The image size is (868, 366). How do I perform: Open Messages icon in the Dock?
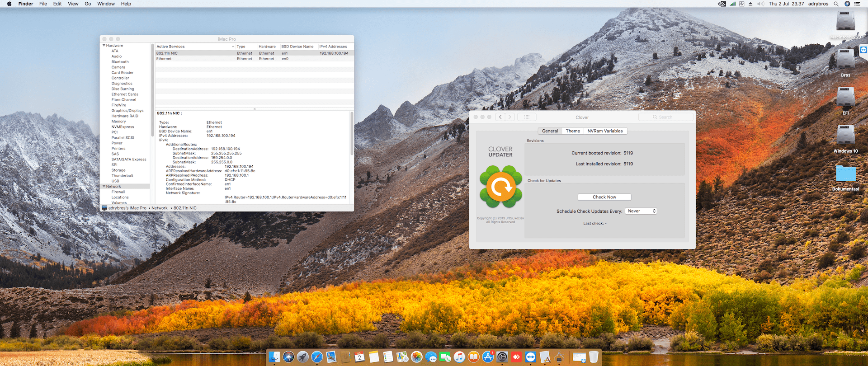[x=431, y=357]
